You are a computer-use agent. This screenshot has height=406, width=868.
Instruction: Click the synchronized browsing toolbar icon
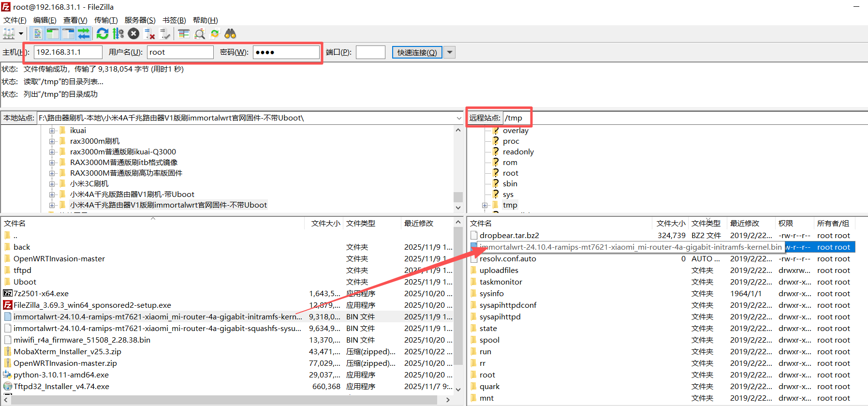(215, 33)
